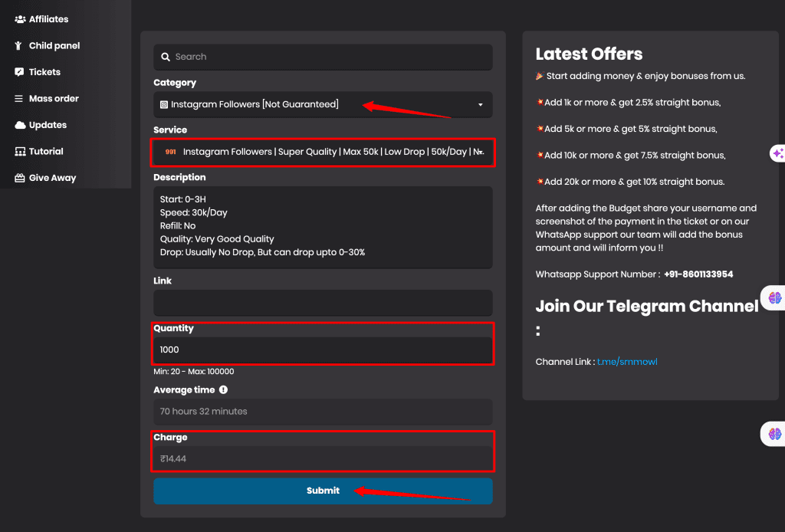Screen dimensions: 785x532
Task: Focus the Quantity input field
Action: pos(323,350)
